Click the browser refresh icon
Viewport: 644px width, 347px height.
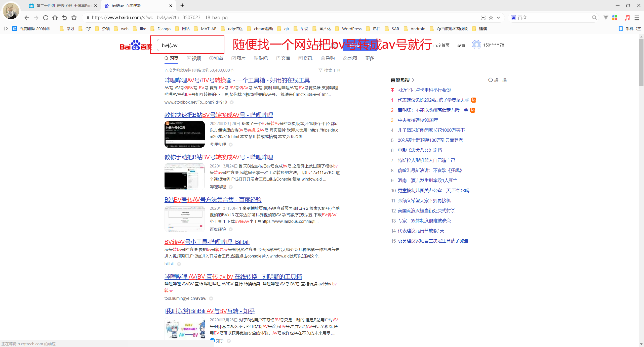click(46, 18)
